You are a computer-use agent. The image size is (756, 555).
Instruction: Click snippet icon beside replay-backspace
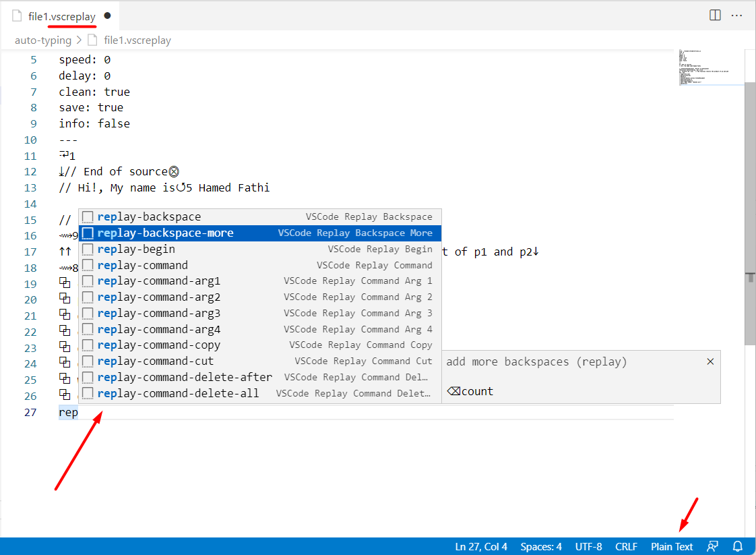[88, 216]
